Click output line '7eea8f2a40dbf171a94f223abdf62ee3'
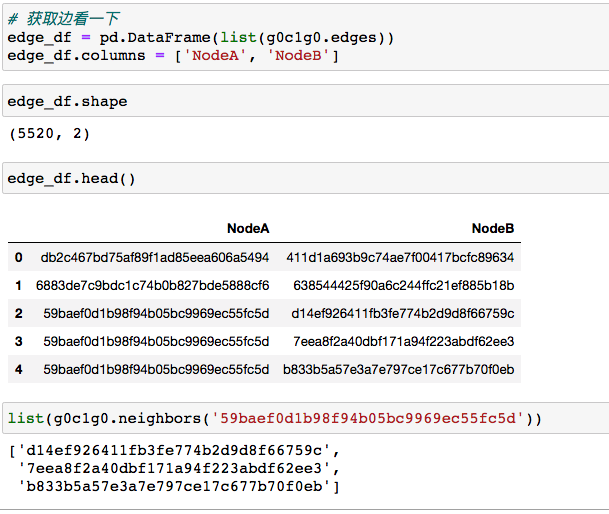This screenshot has width=609, height=514. click(x=174, y=468)
